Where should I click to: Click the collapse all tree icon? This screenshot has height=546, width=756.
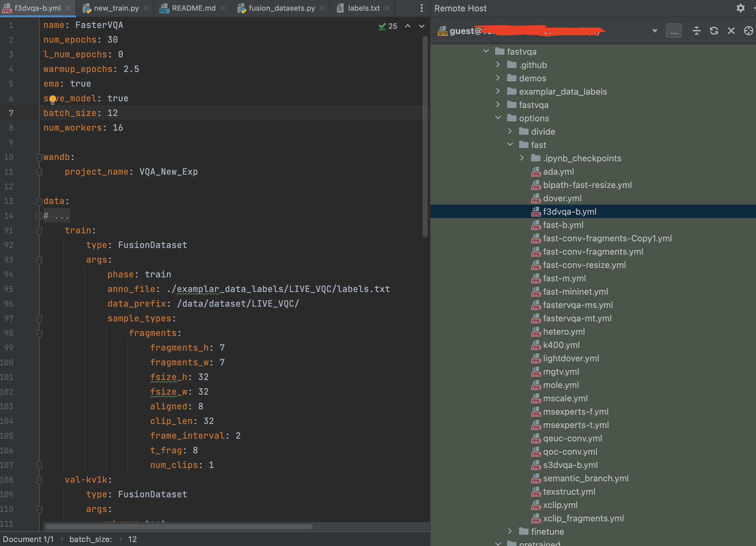(696, 31)
